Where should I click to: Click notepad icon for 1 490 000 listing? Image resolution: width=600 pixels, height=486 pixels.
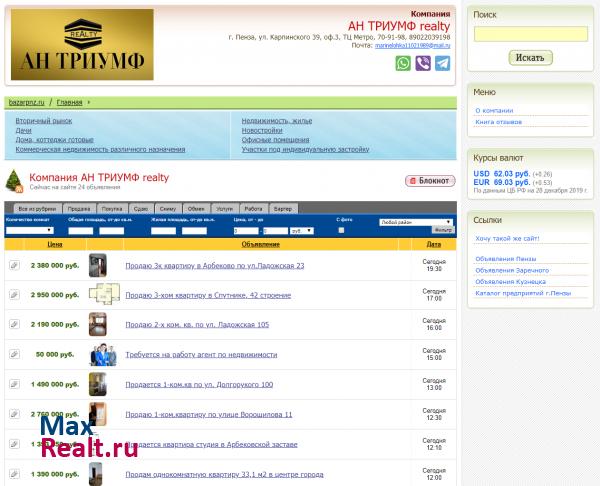click(14, 385)
